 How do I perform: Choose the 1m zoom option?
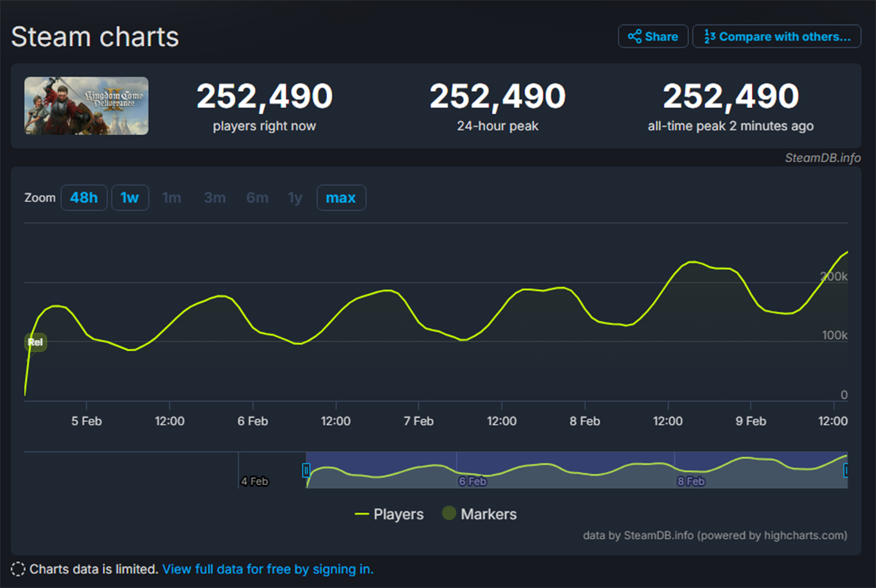click(x=172, y=198)
